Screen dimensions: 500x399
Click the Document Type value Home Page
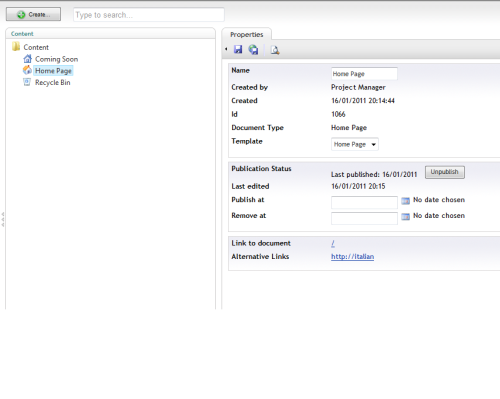[349, 128]
